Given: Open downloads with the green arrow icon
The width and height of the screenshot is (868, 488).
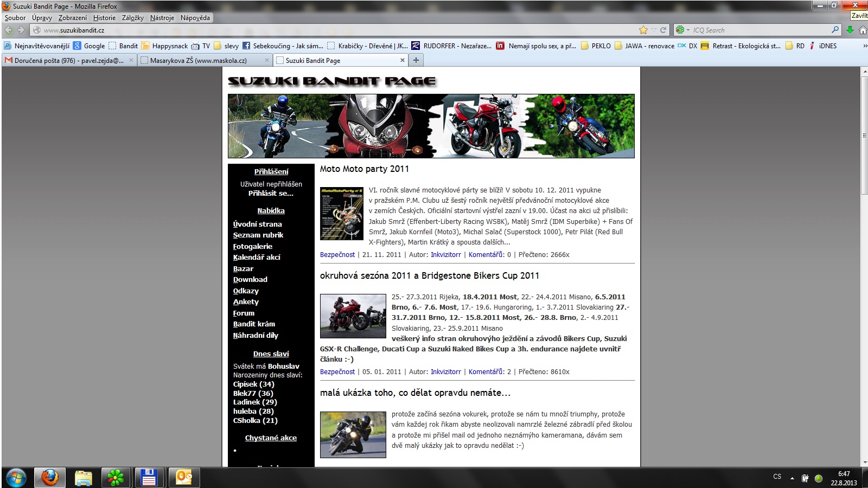Looking at the screenshot, I should 850,30.
